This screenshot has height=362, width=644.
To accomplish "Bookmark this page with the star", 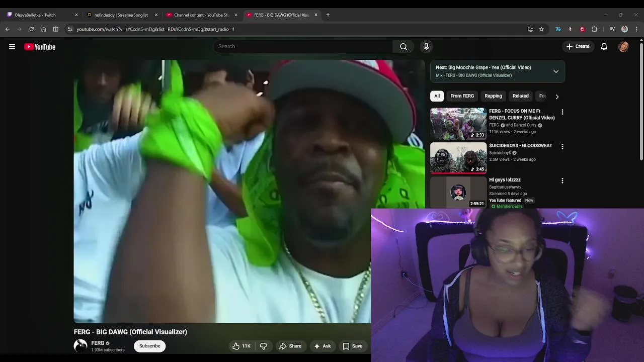I will coord(541,29).
